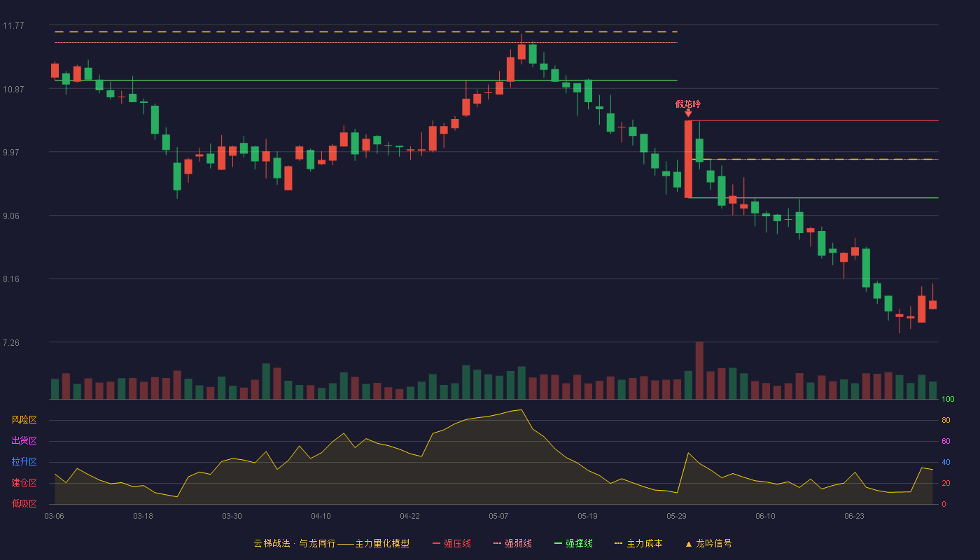Screen dimensions: 980x560
Task: Click the 低吸区 zone label
Action: pos(24,503)
